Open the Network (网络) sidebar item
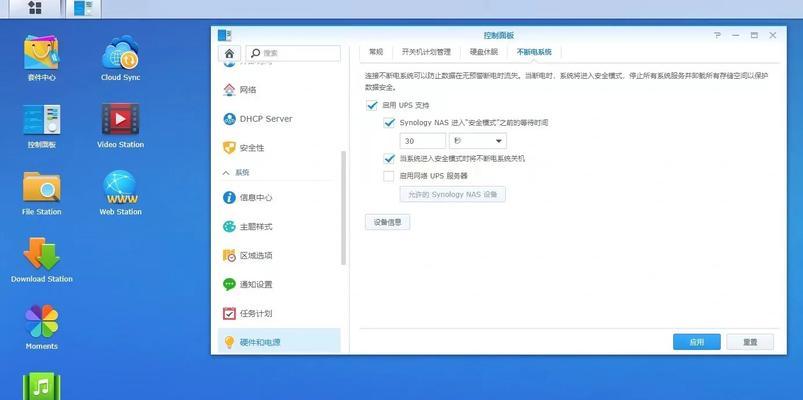The width and height of the screenshot is (803, 400). tap(279, 90)
